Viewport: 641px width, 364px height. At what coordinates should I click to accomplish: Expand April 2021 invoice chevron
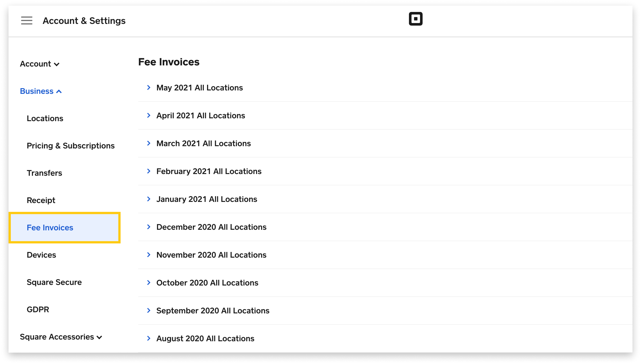(x=148, y=115)
